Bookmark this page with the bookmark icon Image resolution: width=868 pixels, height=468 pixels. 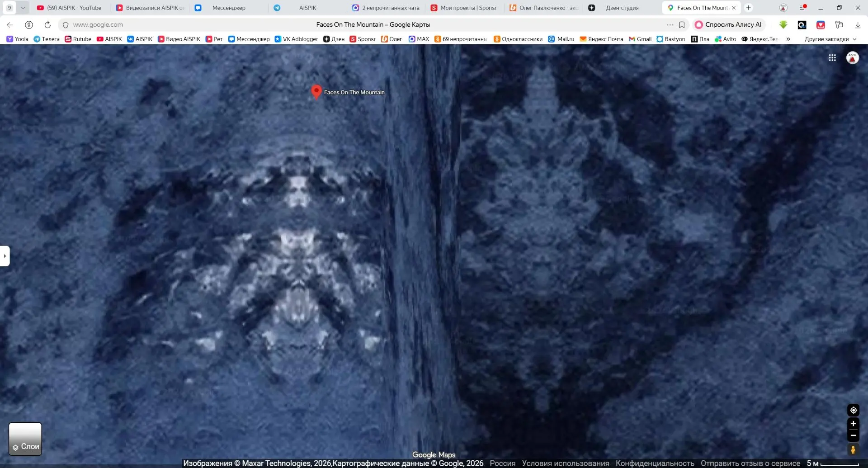[682, 25]
